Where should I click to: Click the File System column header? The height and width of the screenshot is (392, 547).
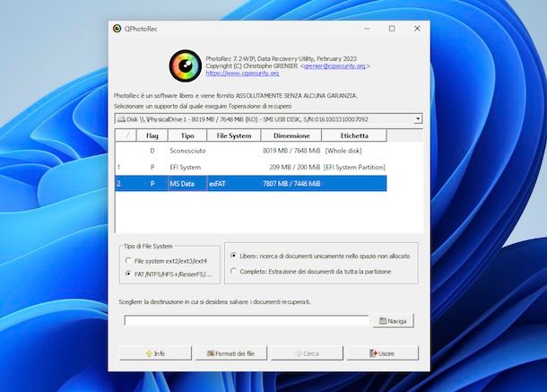tap(234, 135)
